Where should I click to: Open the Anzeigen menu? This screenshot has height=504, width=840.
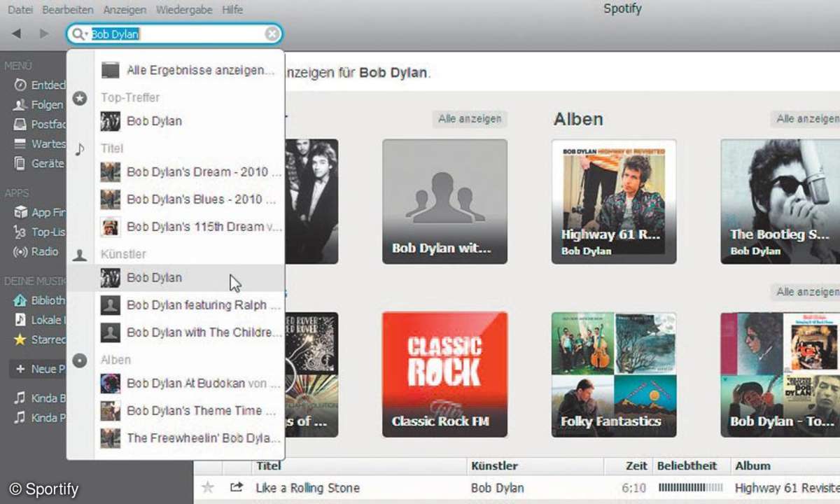[x=125, y=10]
